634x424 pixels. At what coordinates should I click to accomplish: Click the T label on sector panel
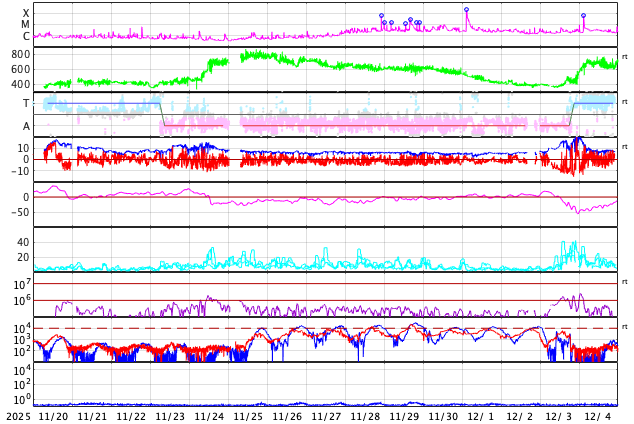coord(26,103)
